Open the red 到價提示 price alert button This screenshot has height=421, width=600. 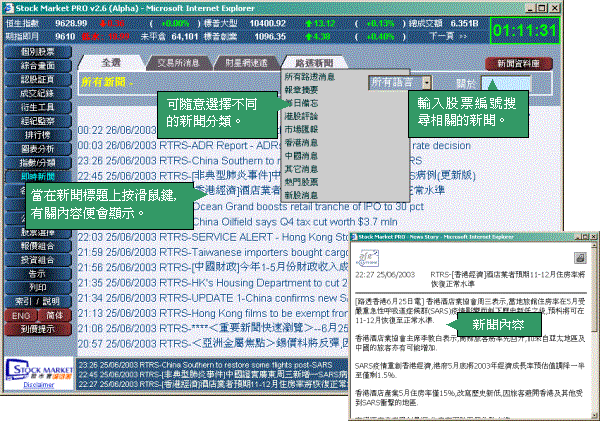pos(38,329)
